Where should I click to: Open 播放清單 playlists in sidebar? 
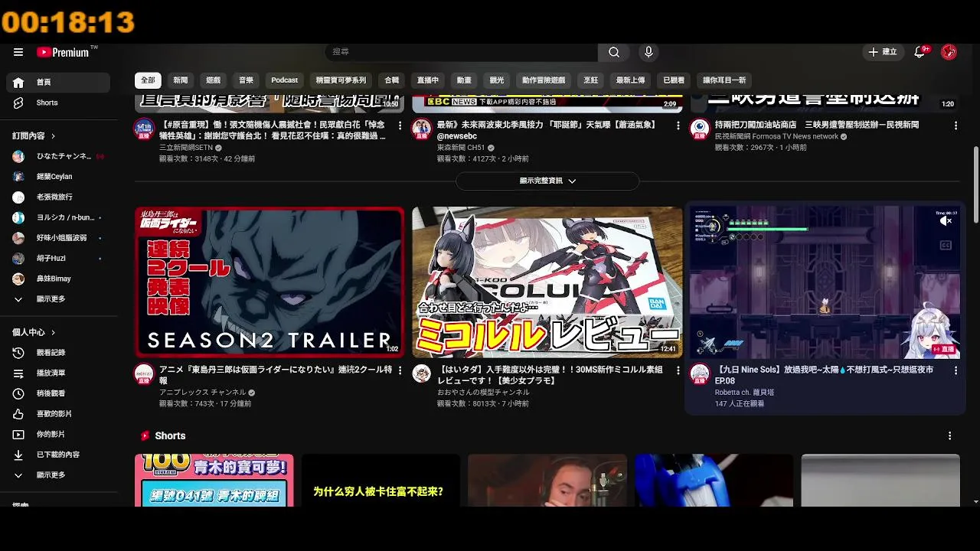click(58, 373)
